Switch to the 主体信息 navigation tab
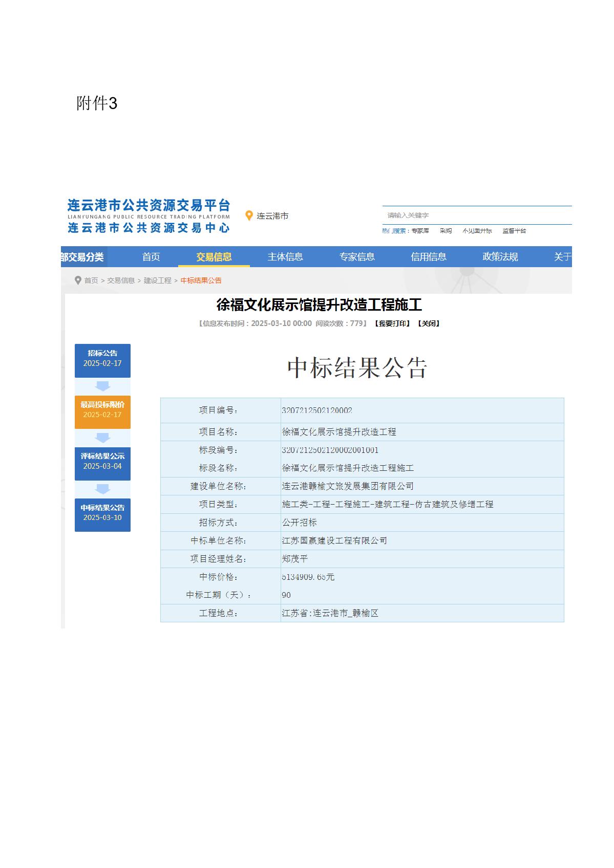 [x=285, y=257]
